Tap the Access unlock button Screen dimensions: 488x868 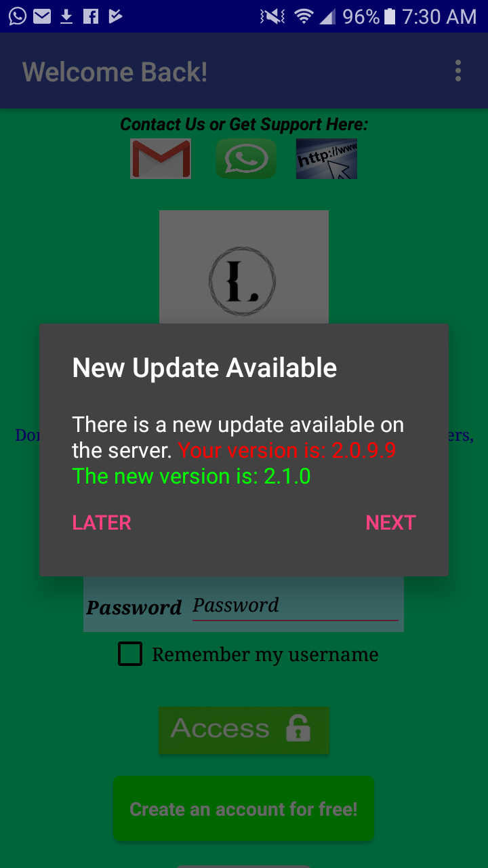pyautogui.click(x=244, y=730)
